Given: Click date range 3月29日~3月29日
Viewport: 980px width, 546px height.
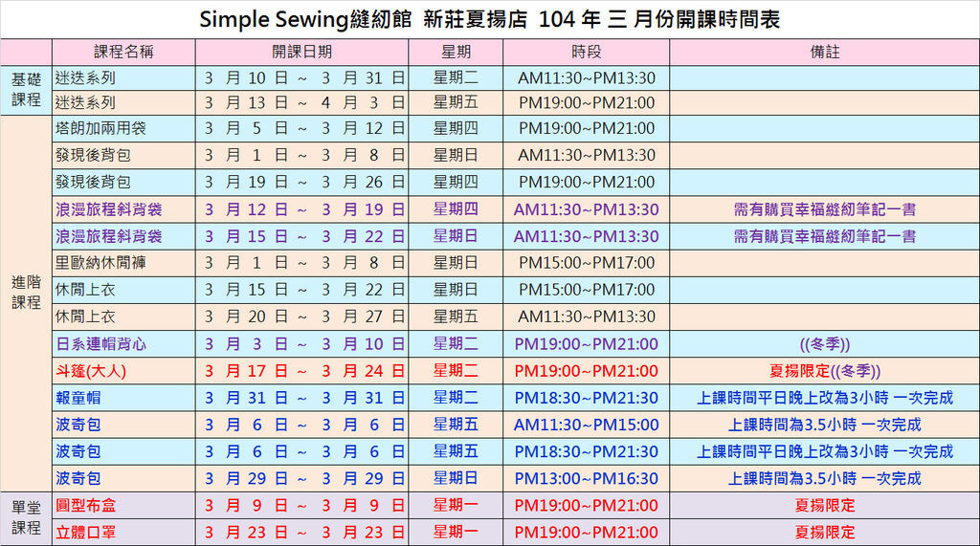Looking at the screenshot, I should point(304,478).
